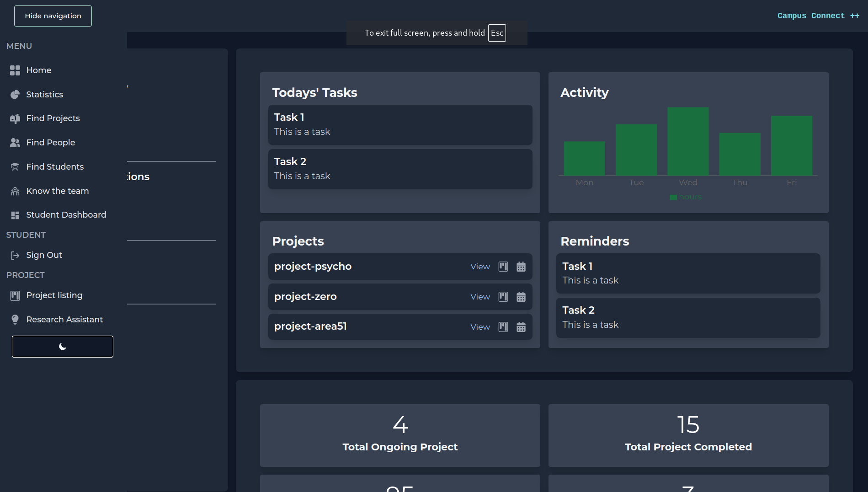Click the Student Dashboard layout icon
Screen dimensions: 868x492
pyautogui.click(x=15, y=215)
